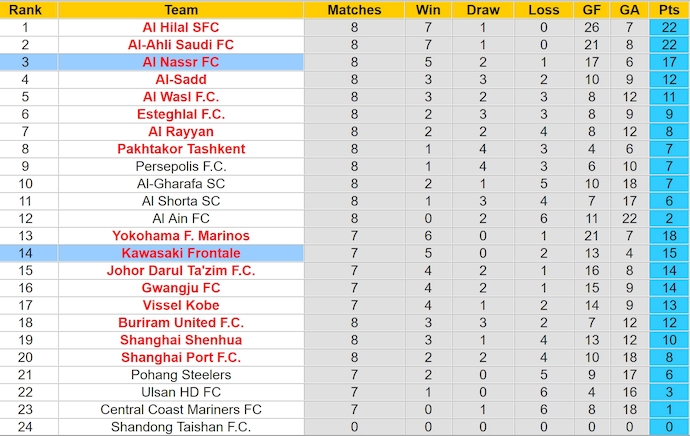Select the Team column header
Viewport: 690px width, 436px height.
coord(180,10)
